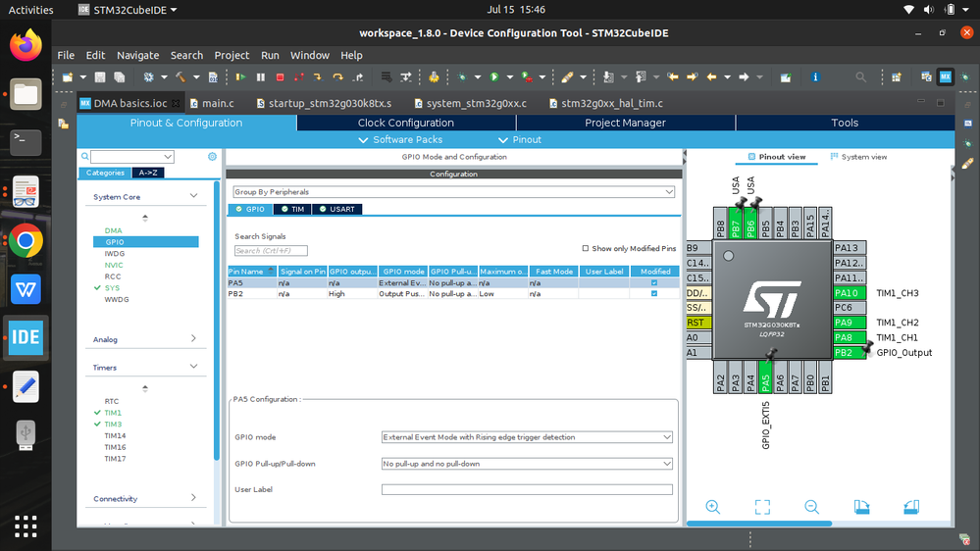Click the toolbar search magnifier icon
Viewport: 980px width, 551px height.
860,76
